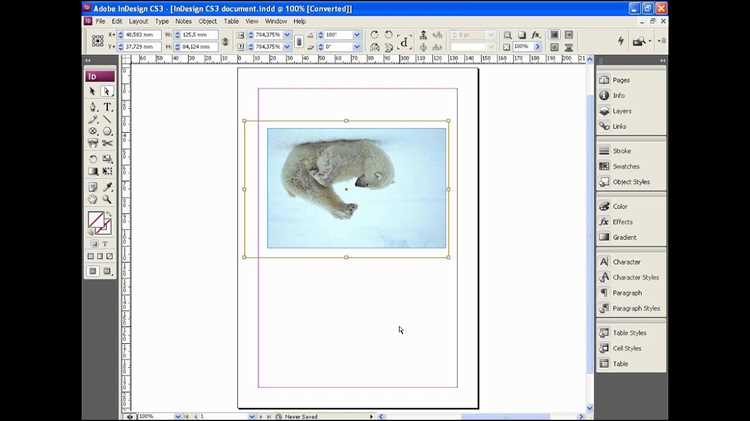Open the Object menu
750x421 pixels.
[x=208, y=22]
